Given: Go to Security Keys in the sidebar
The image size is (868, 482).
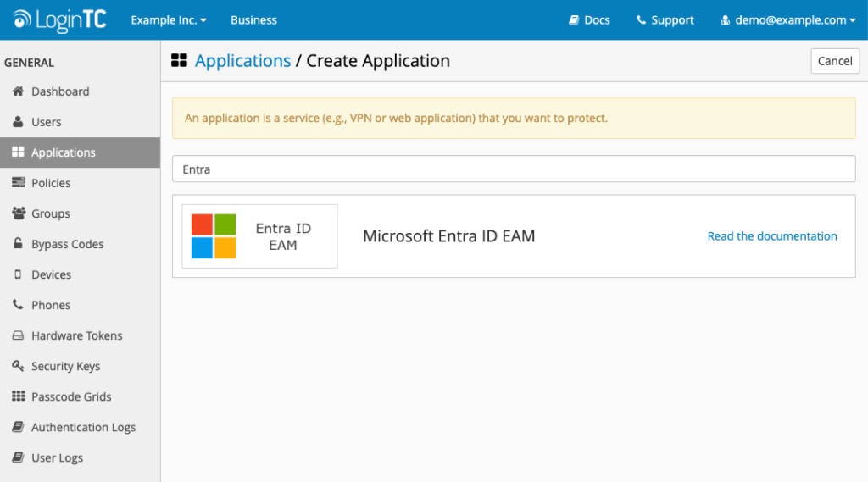Looking at the screenshot, I should coord(81,366).
